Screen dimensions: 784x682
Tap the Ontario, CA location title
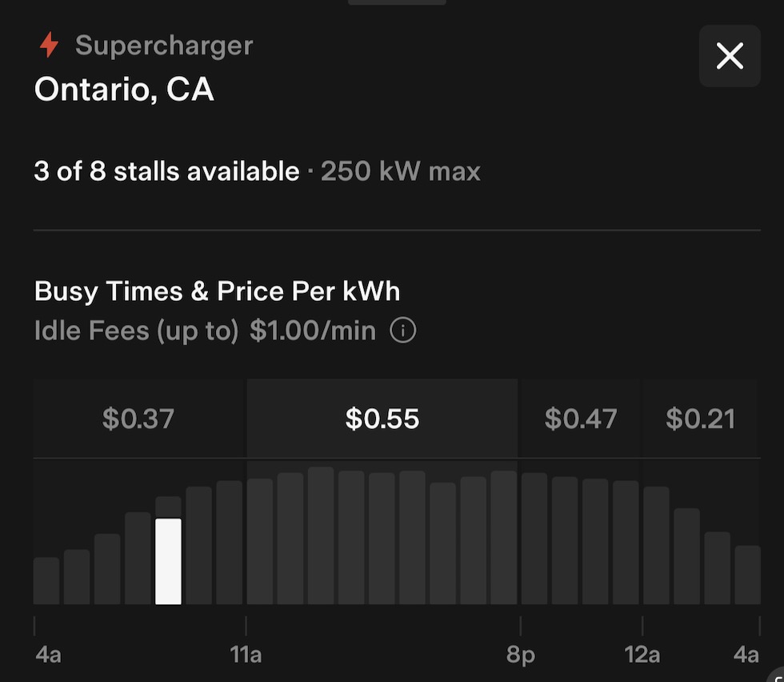click(124, 89)
